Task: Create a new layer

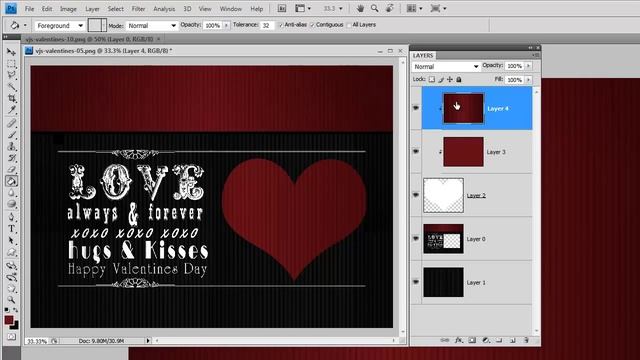Action: (513, 340)
